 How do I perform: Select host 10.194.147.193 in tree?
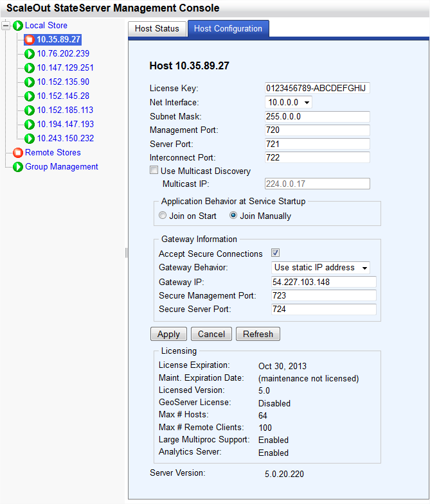pos(66,124)
